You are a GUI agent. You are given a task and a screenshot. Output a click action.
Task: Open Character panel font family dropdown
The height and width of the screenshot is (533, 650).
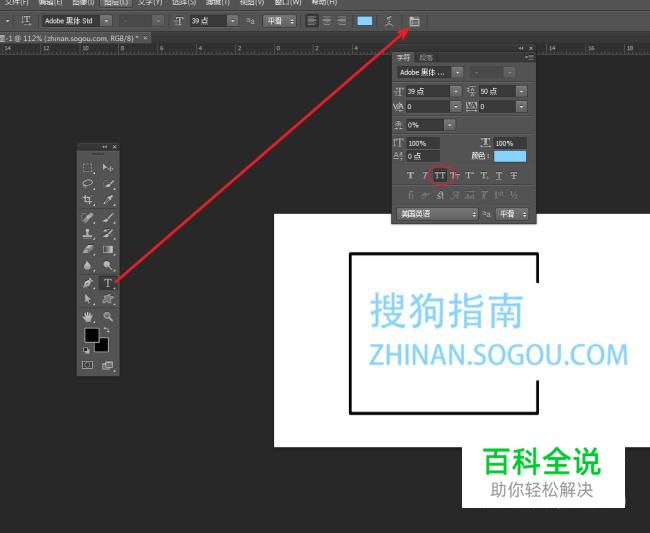(x=457, y=73)
